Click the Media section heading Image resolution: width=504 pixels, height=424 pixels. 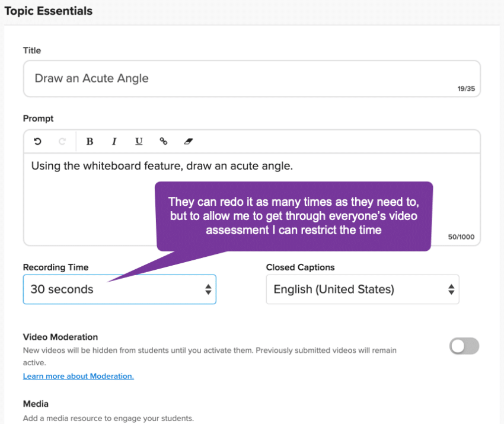tap(36, 404)
